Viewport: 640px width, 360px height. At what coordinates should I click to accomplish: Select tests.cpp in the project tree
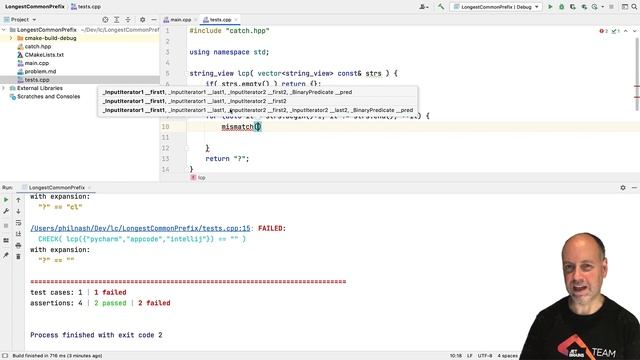(x=80, y=80)
